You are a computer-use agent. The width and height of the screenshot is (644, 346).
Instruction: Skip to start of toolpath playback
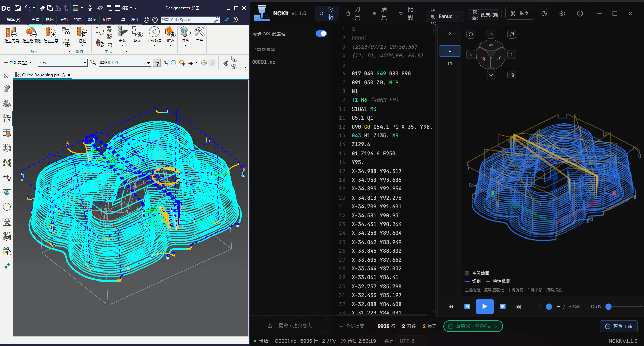click(x=451, y=307)
